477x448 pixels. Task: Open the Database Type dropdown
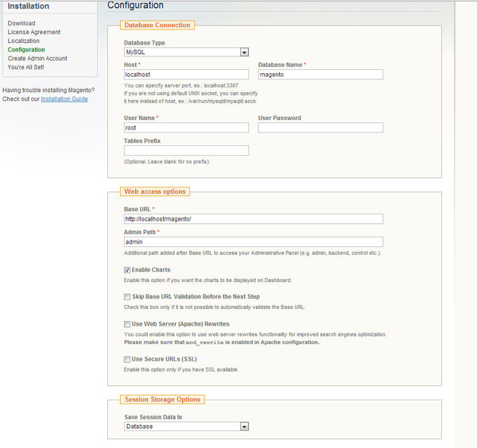click(186, 52)
